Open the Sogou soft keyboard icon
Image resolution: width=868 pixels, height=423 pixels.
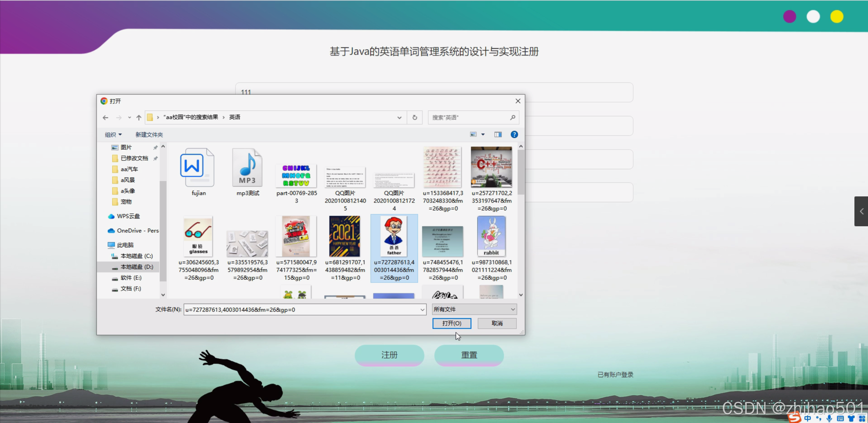840,419
